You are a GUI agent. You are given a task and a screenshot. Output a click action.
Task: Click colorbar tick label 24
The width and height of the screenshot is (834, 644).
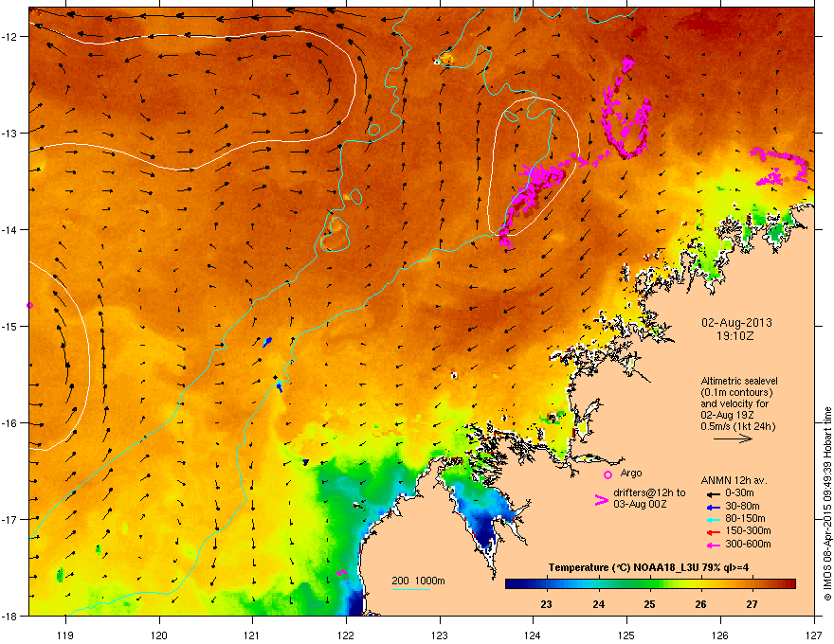(x=598, y=604)
